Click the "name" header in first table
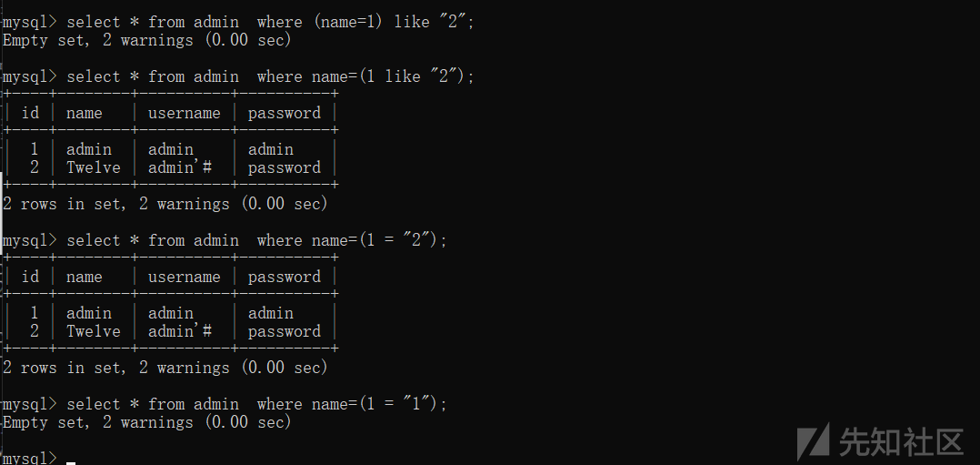The width and height of the screenshot is (980, 465). (85, 113)
